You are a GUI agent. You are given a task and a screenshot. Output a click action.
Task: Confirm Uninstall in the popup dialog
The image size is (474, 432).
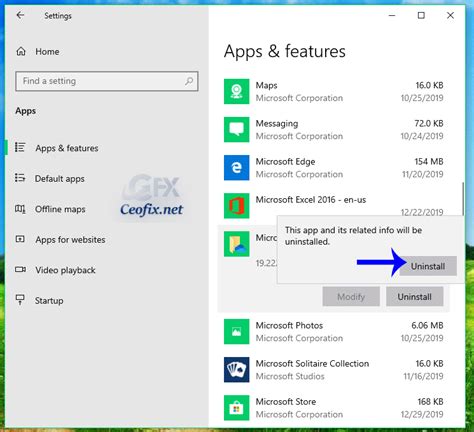coord(428,266)
